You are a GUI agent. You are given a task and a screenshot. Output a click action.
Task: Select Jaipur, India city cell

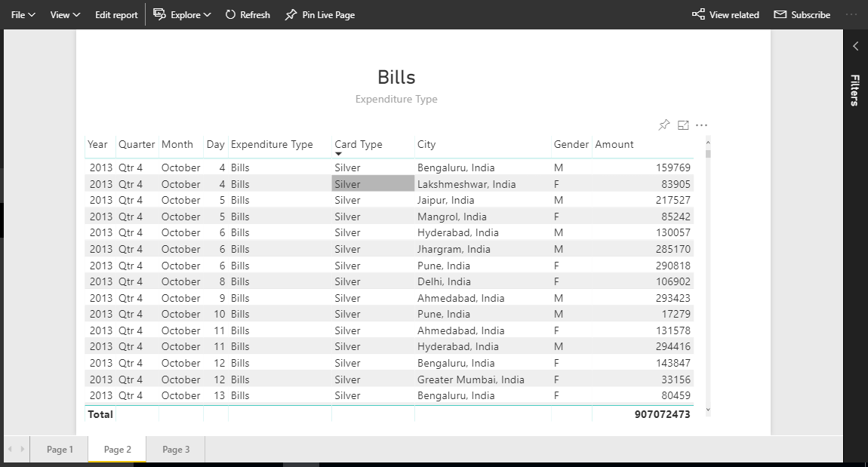click(483, 200)
